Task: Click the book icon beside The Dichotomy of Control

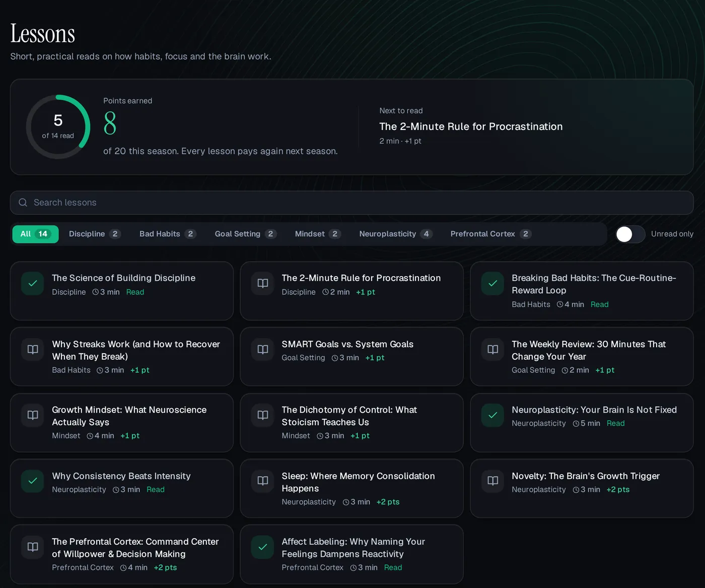Action: coord(263,415)
